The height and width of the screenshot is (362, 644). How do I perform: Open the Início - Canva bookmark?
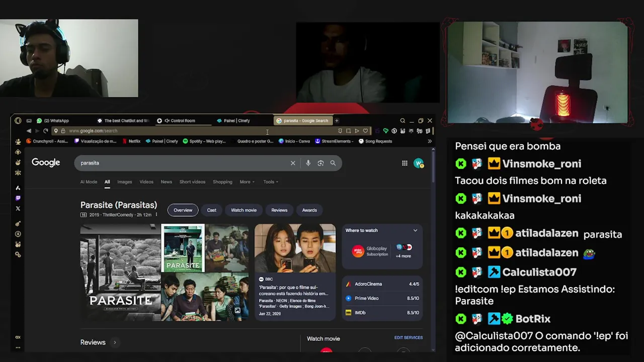pos(294,141)
